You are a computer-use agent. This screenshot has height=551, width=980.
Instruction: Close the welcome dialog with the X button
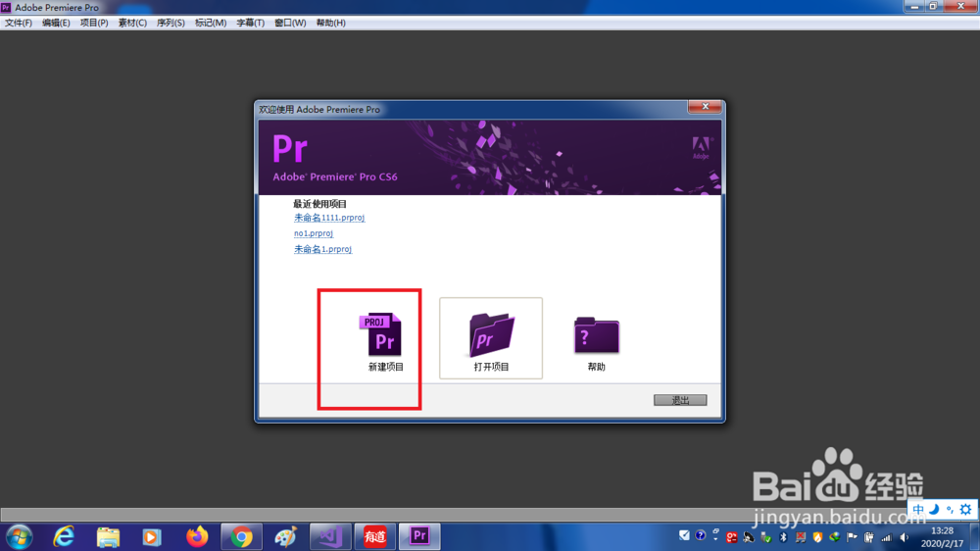(x=705, y=106)
